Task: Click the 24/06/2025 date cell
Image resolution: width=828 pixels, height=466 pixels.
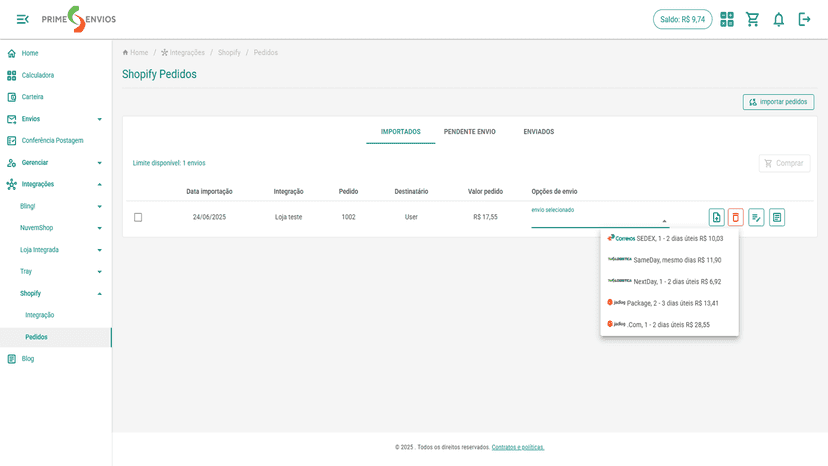Action: tap(209, 217)
